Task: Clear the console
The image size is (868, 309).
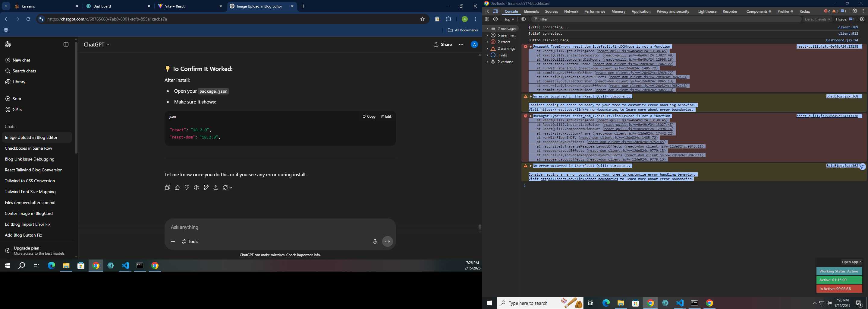Action: (495, 19)
